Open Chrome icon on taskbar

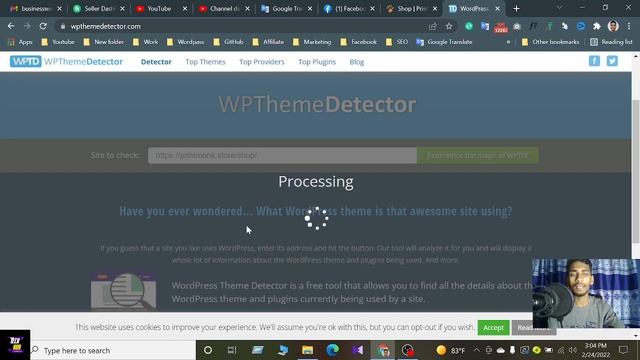coord(383,350)
